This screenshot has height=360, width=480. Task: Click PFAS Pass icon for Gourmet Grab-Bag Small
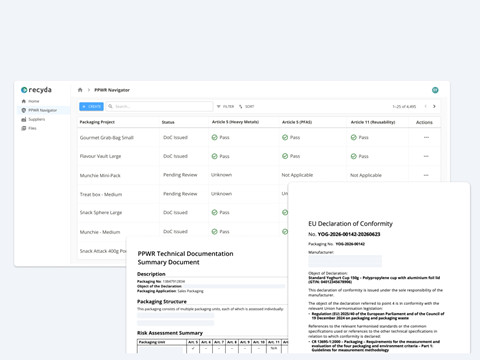tap(285, 137)
